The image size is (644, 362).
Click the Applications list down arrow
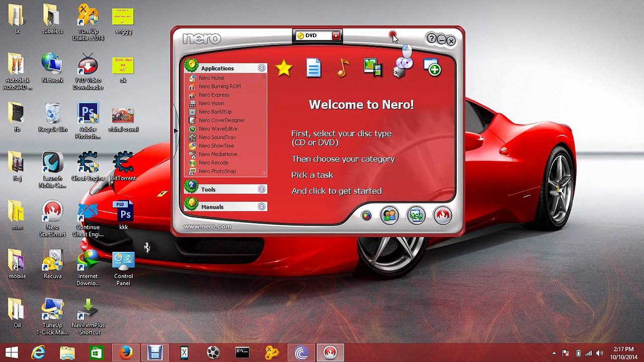point(264,173)
